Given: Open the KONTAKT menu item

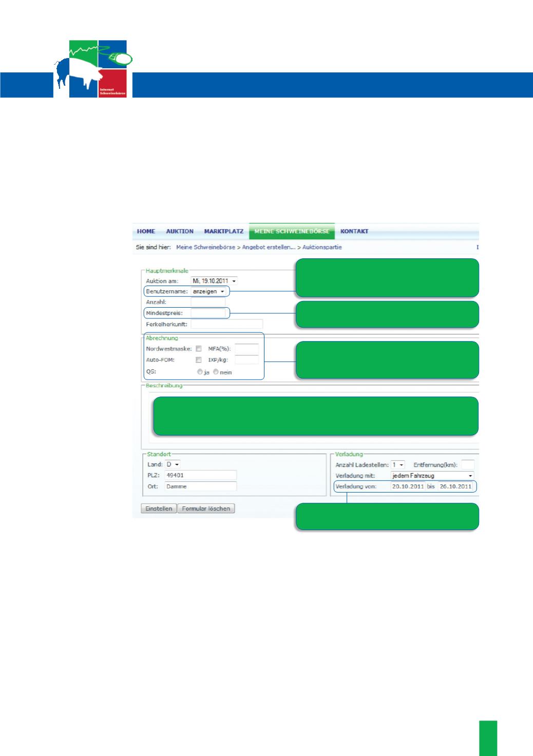Looking at the screenshot, I should coord(354,232).
